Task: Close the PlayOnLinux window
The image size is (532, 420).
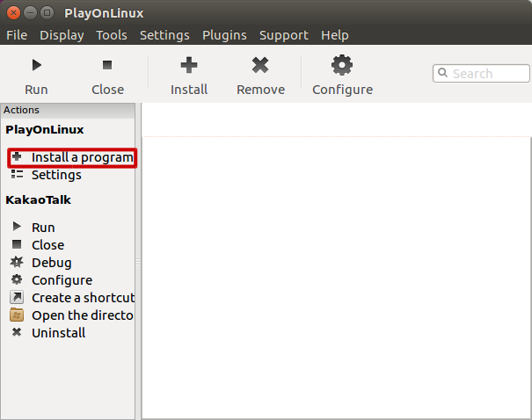Action: pos(13,13)
